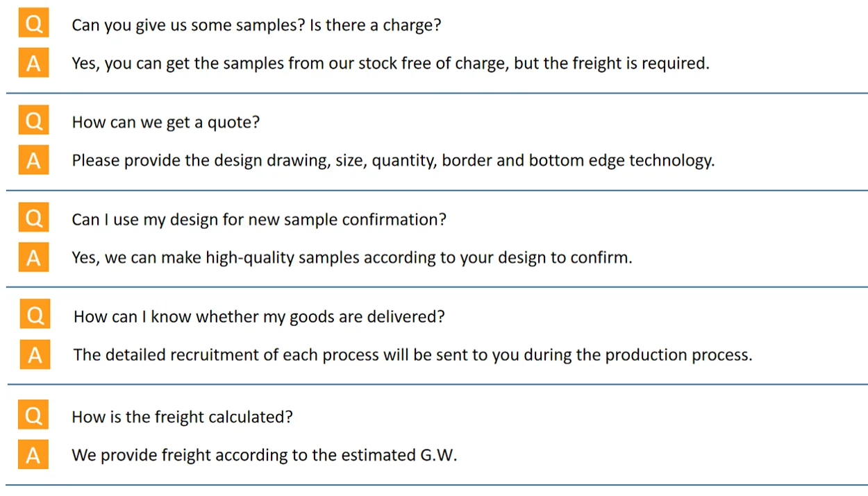Click the A icon beside the estimated G.W. answer
This screenshot has height=496, width=868.
tap(33, 454)
